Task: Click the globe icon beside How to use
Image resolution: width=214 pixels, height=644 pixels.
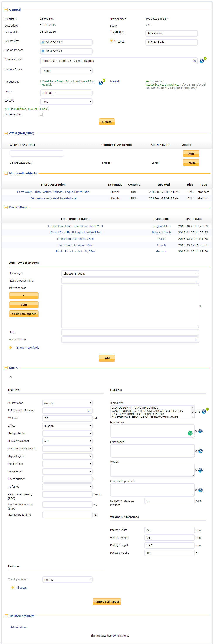Action: point(200,431)
